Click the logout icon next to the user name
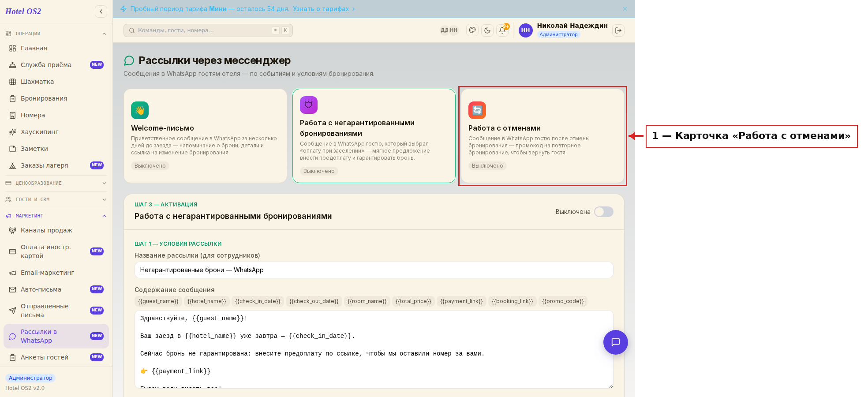 click(618, 30)
